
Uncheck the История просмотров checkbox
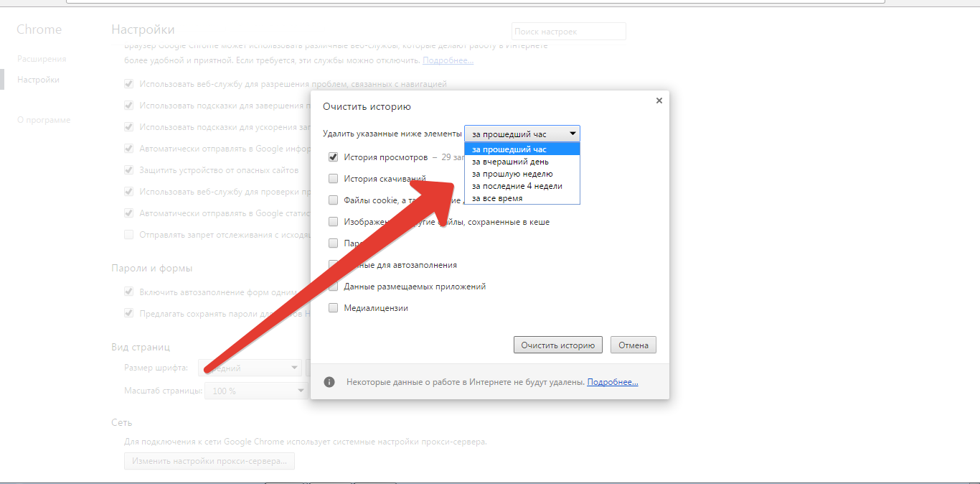333,157
